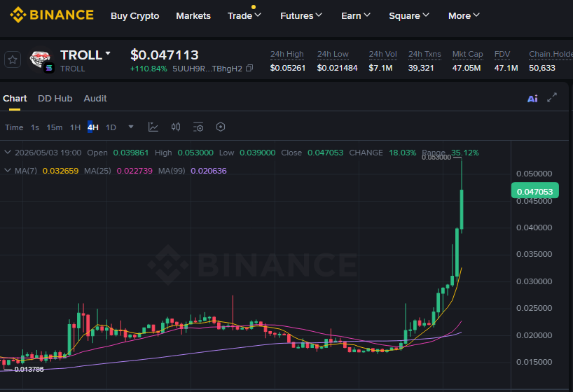This screenshot has height=392, width=573.
Task: Switch to the Audit tab
Action: point(95,98)
